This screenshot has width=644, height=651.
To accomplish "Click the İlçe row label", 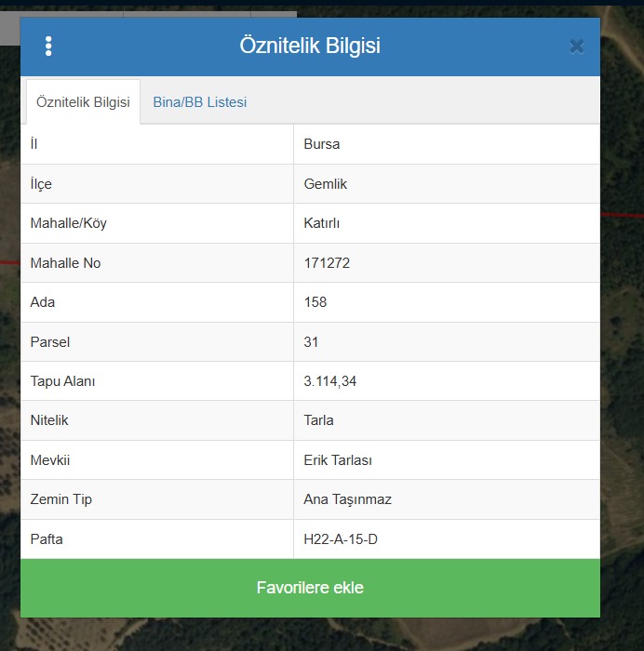I will 41,184.
